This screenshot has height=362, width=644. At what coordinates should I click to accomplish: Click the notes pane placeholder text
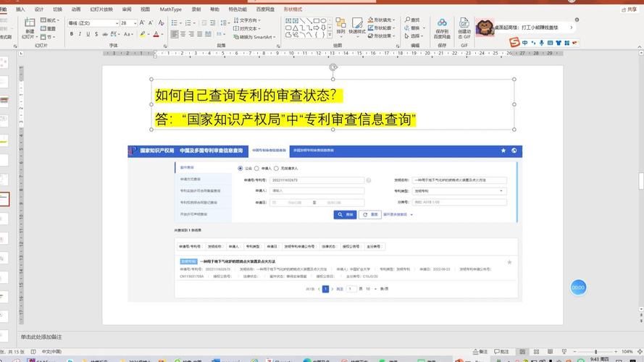pos(41,337)
